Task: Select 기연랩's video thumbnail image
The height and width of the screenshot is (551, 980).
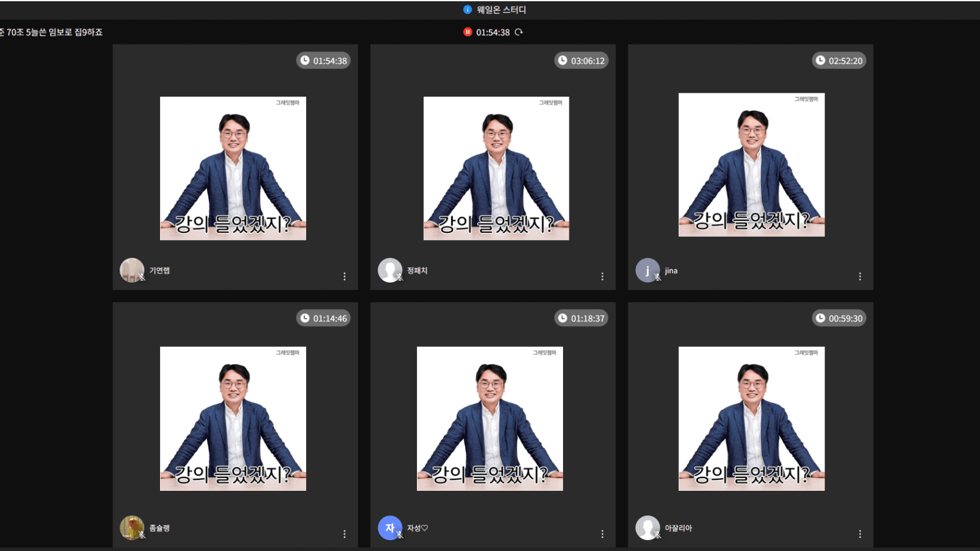Action: click(233, 168)
